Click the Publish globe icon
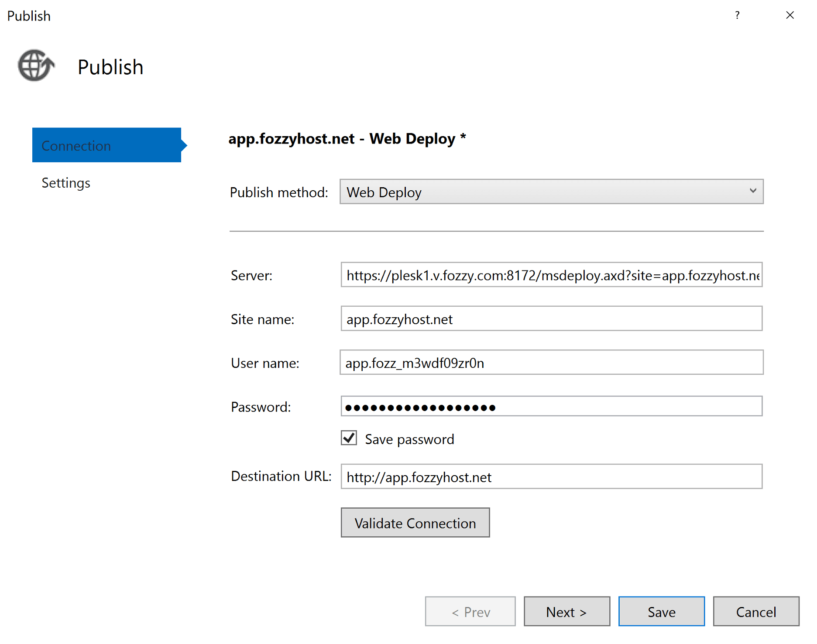The image size is (817, 644). 36,65
